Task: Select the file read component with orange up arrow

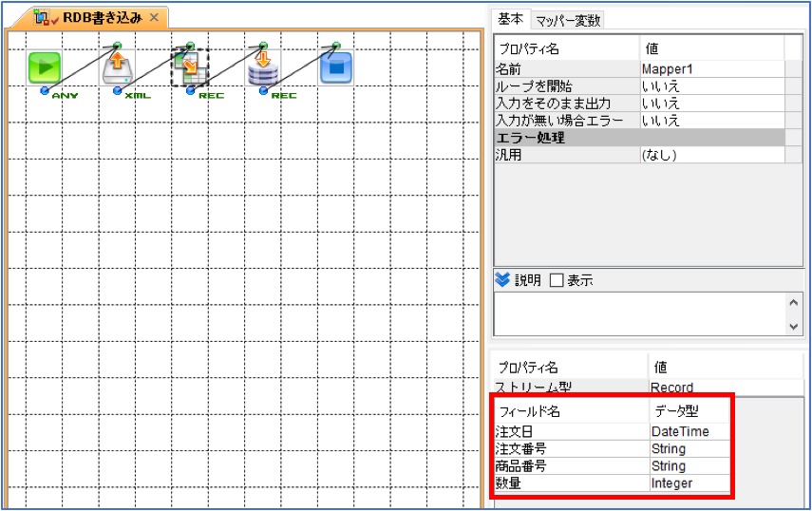Action: (x=118, y=67)
